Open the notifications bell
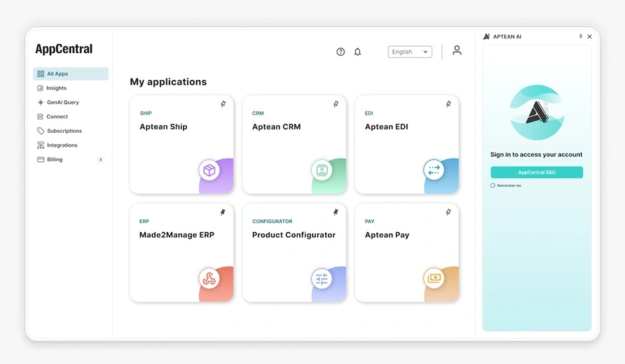 point(357,52)
